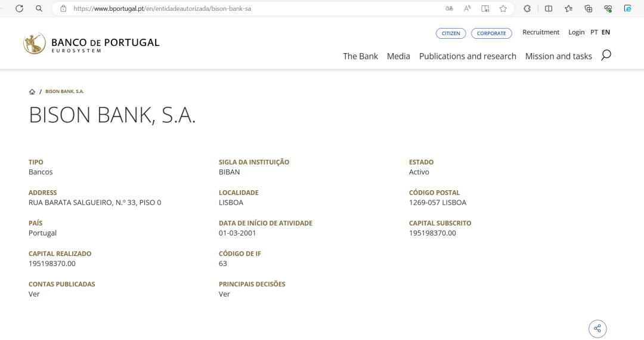The height and width of the screenshot is (340, 644).
Task: Open the browser extensions puzzle icon
Action: point(527,8)
